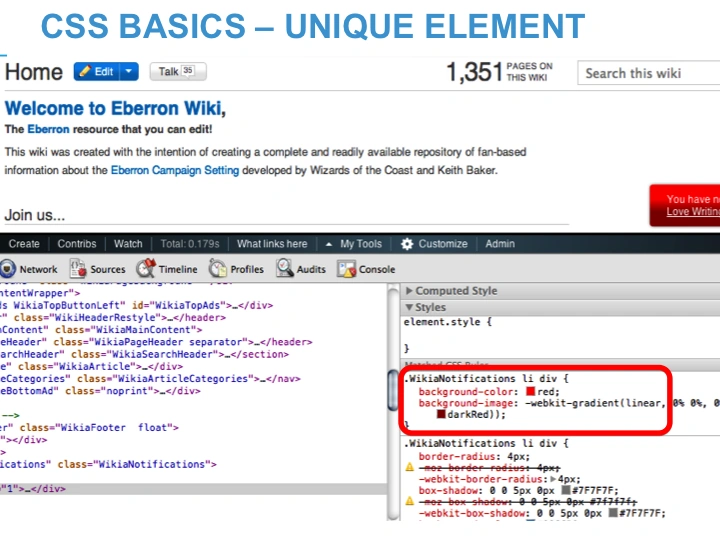Click the Talk button
The width and height of the screenshot is (720, 540).
point(177,72)
